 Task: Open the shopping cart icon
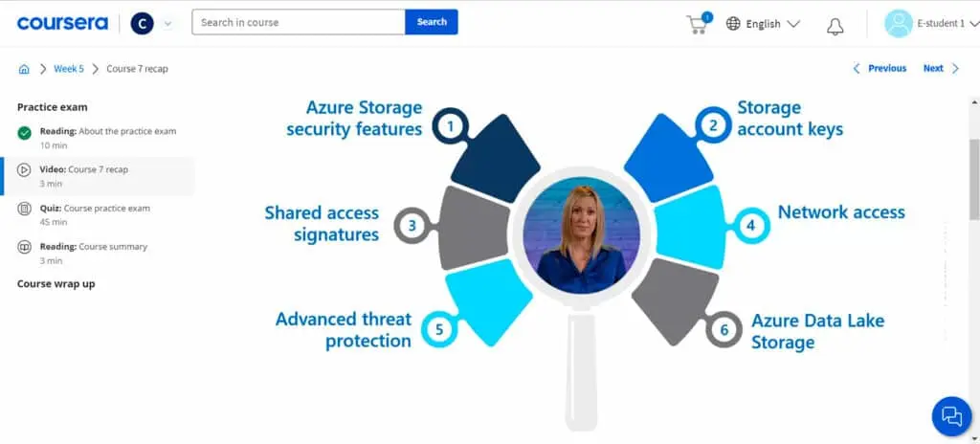(x=698, y=24)
